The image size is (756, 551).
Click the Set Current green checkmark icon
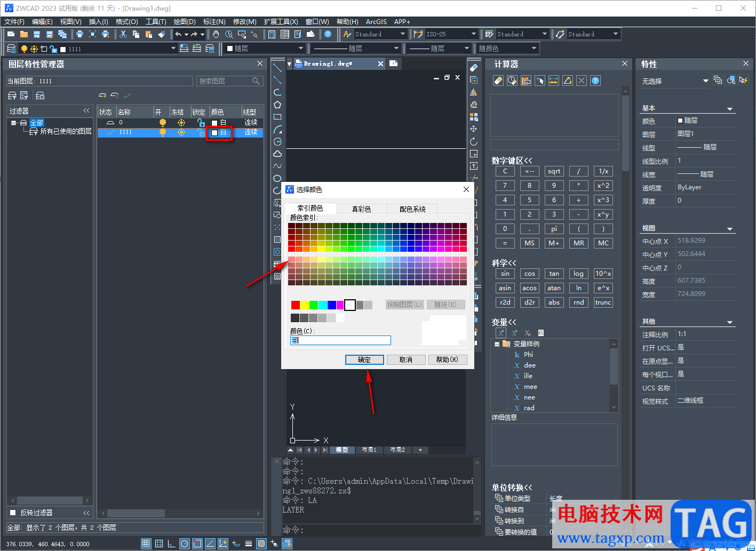click(127, 95)
